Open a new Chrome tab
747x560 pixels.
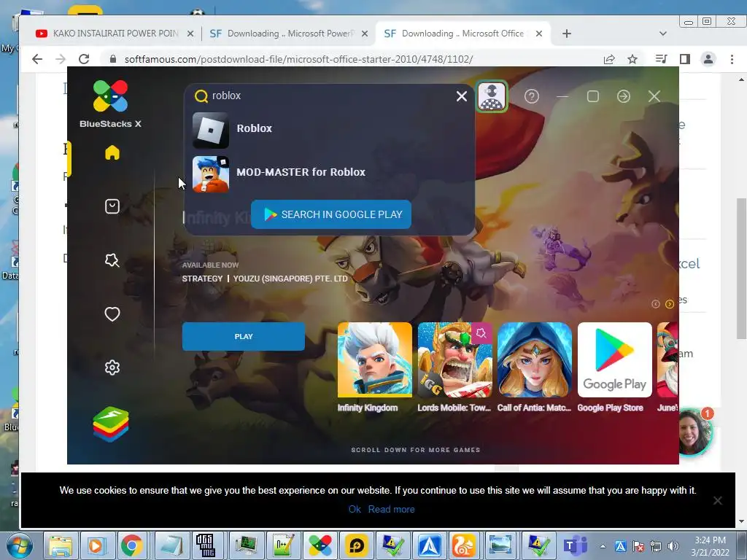point(566,34)
